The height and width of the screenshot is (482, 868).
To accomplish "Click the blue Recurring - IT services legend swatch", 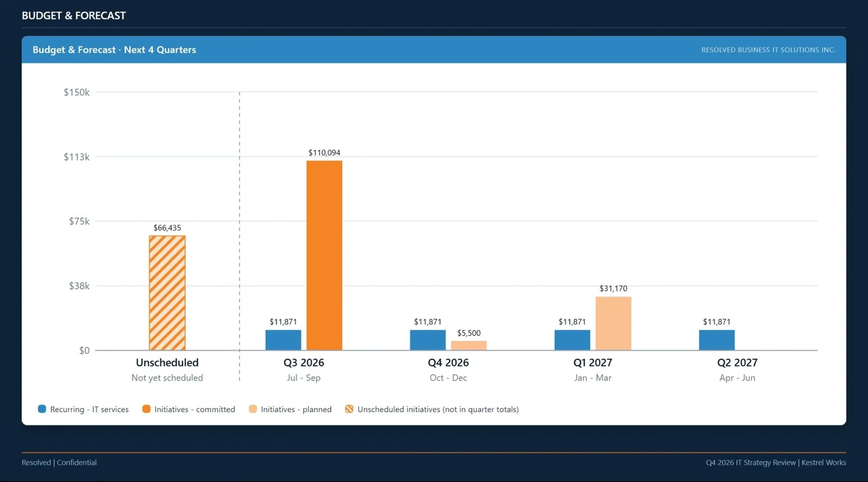I will (x=42, y=409).
